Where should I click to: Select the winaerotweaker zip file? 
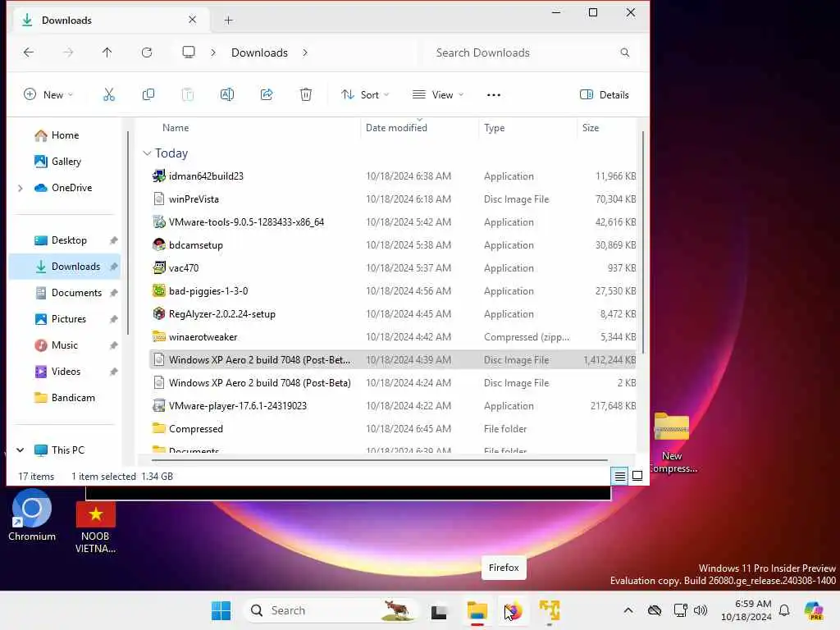coord(392,337)
